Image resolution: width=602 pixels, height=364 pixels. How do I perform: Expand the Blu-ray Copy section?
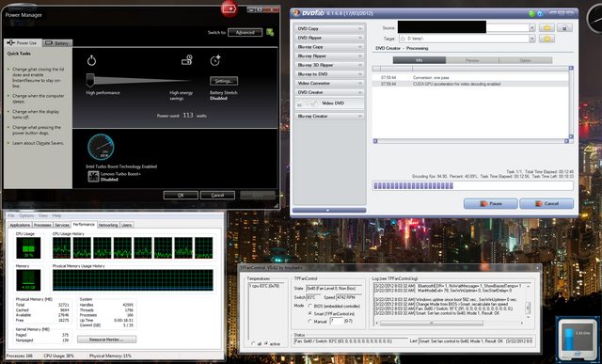(330, 47)
